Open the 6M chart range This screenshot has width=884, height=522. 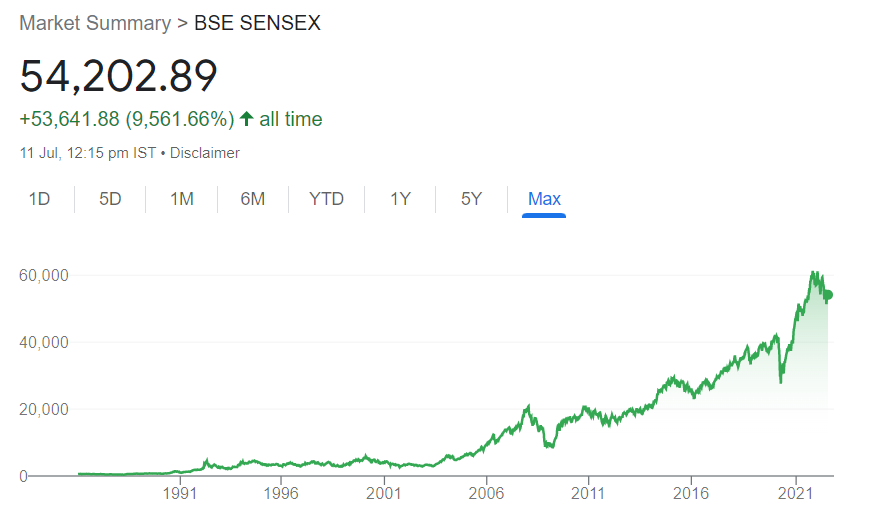(253, 199)
